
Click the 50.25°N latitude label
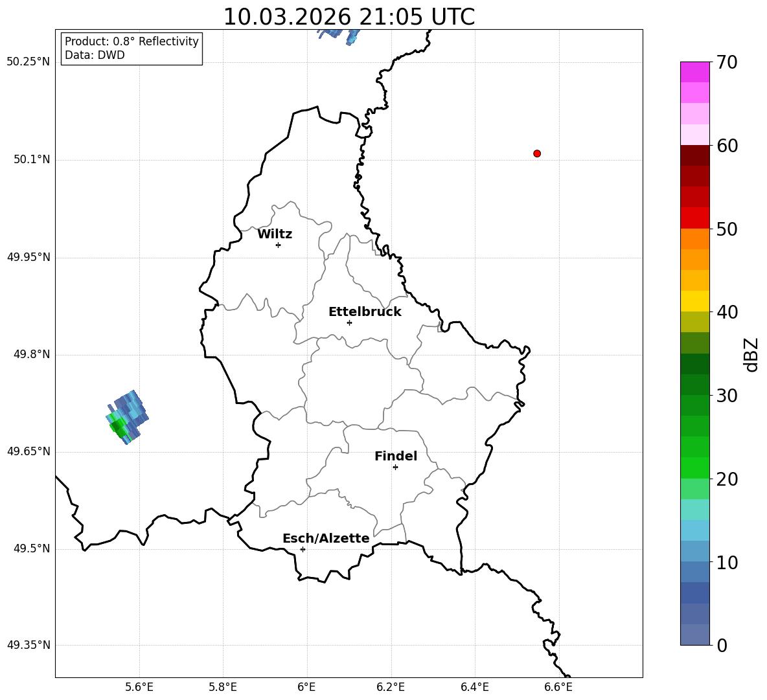[x=29, y=62]
